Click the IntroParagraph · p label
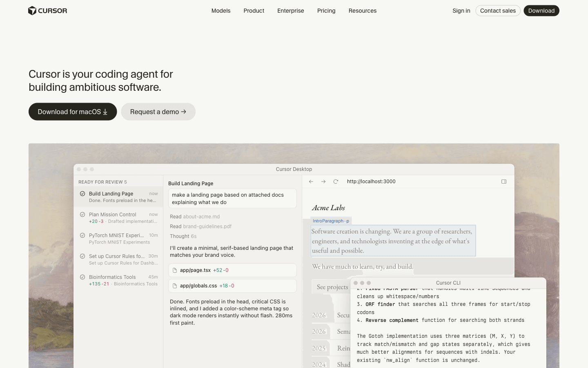Image resolution: width=588 pixels, height=368 pixels. pyautogui.click(x=331, y=221)
